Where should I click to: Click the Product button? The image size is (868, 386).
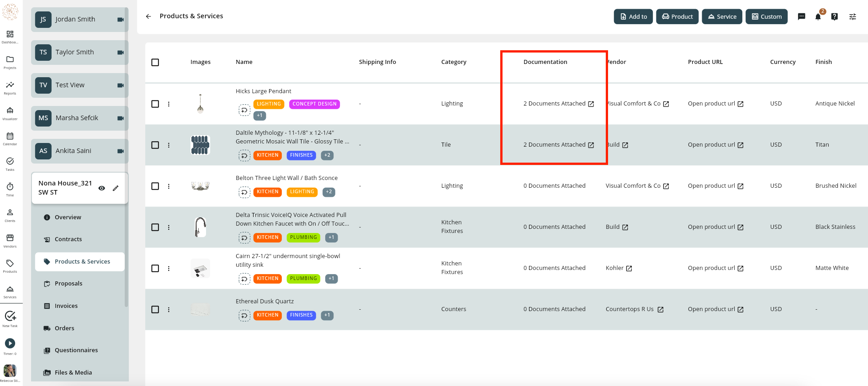[x=677, y=16]
